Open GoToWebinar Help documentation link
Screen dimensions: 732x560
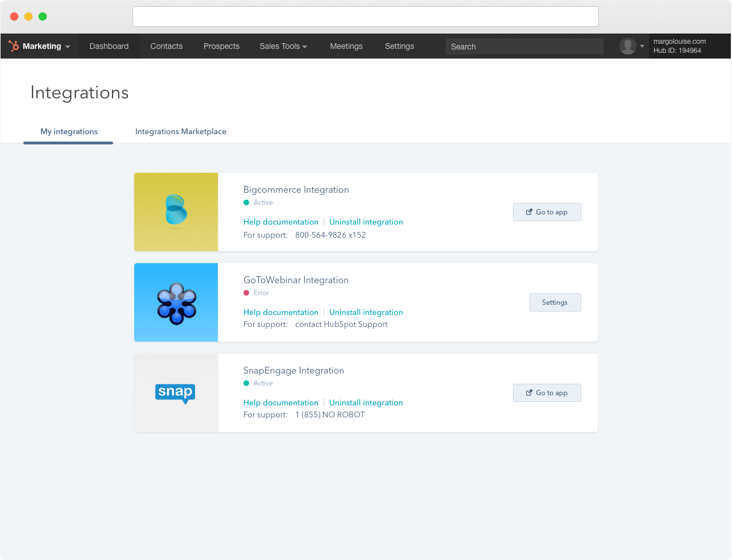(281, 312)
